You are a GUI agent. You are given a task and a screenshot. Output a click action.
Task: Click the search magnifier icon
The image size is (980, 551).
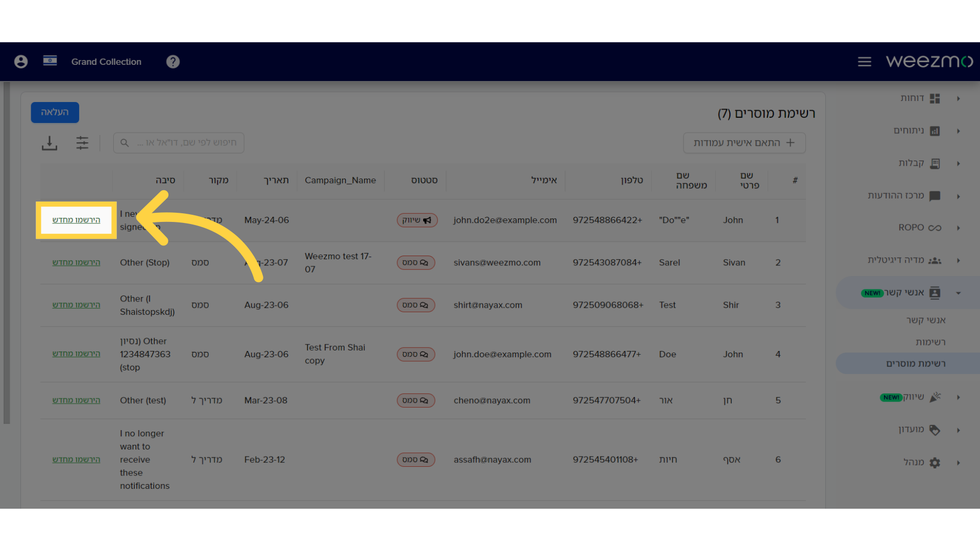[x=125, y=143]
